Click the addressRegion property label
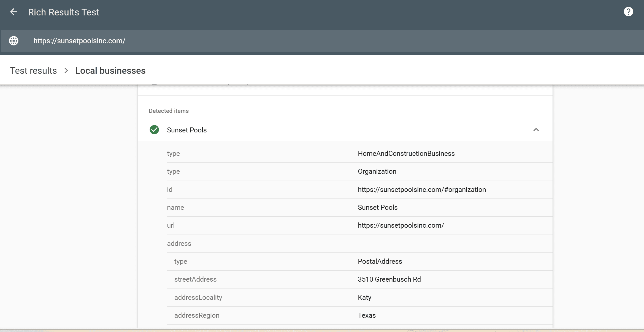The width and height of the screenshot is (644, 332). coord(197,315)
